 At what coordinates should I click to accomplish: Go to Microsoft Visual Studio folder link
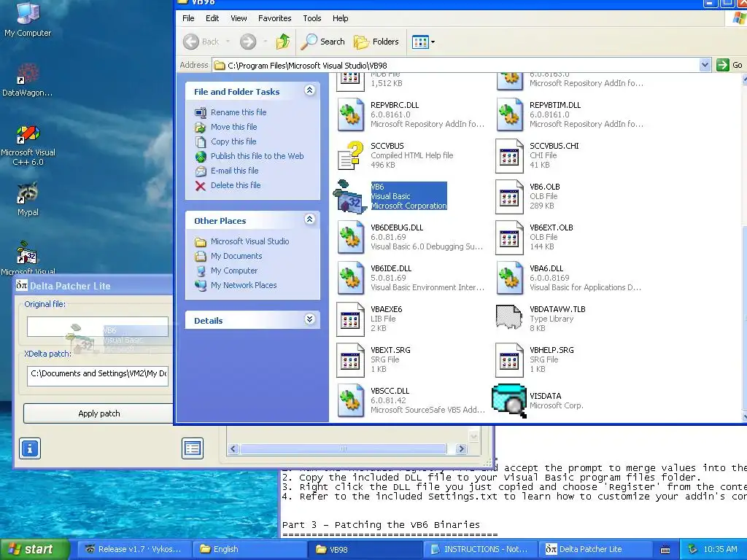tap(249, 241)
